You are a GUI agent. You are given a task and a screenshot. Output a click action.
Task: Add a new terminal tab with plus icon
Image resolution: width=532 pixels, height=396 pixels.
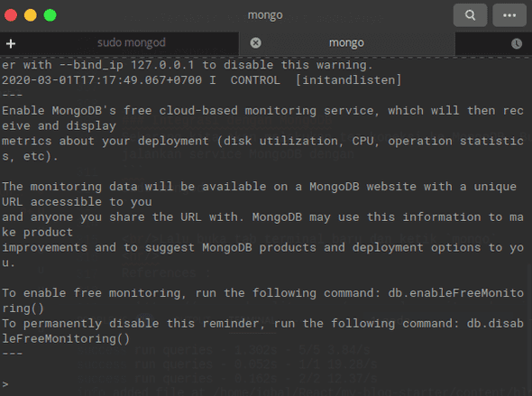point(11,43)
